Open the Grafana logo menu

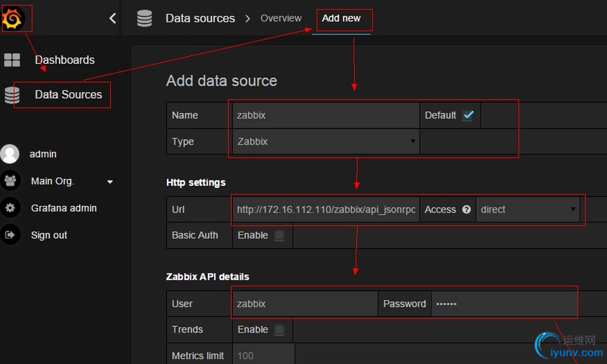point(13,18)
